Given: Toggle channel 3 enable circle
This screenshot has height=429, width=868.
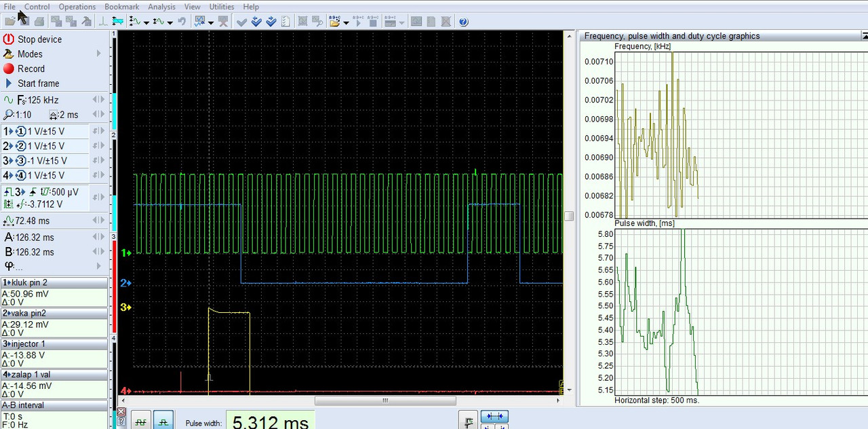Looking at the screenshot, I should point(20,161).
